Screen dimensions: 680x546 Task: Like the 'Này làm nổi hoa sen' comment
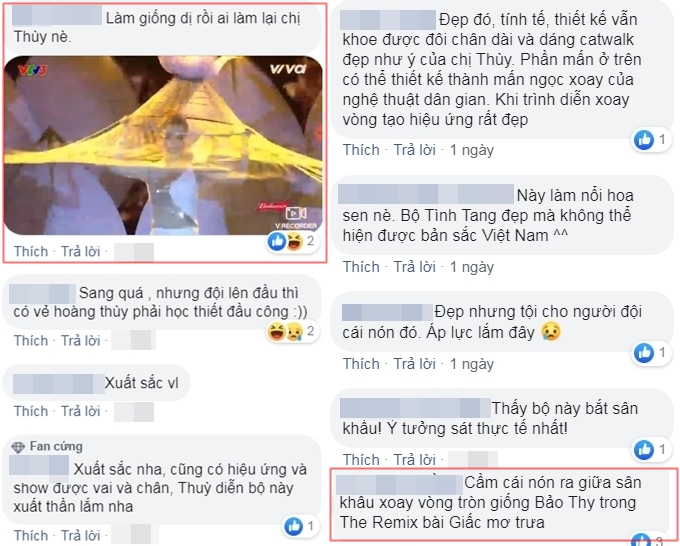point(361,267)
